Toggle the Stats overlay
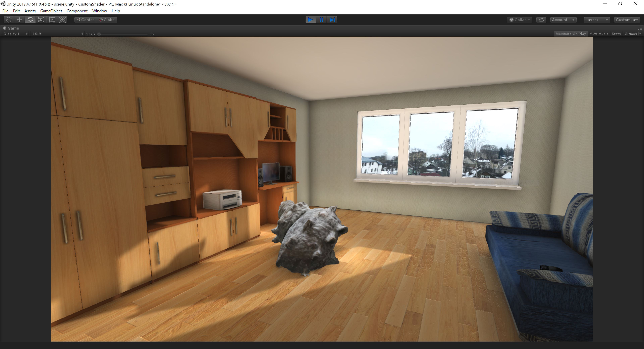The height and width of the screenshot is (349, 644). click(x=616, y=34)
